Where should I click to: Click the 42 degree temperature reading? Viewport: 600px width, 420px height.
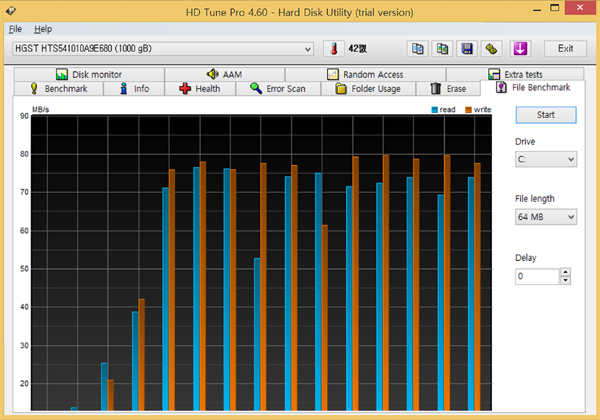pyautogui.click(x=357, y=49)
